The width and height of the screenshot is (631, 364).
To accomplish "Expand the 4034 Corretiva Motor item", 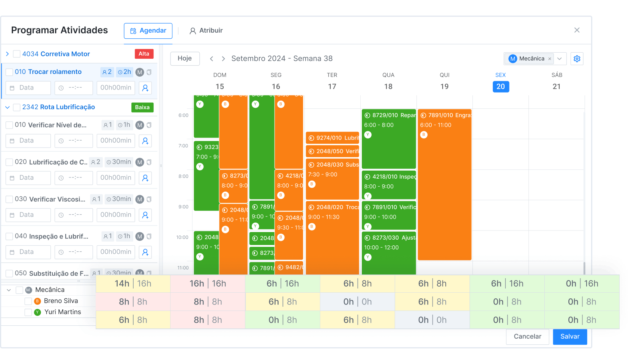I will (x=7, y=54).
